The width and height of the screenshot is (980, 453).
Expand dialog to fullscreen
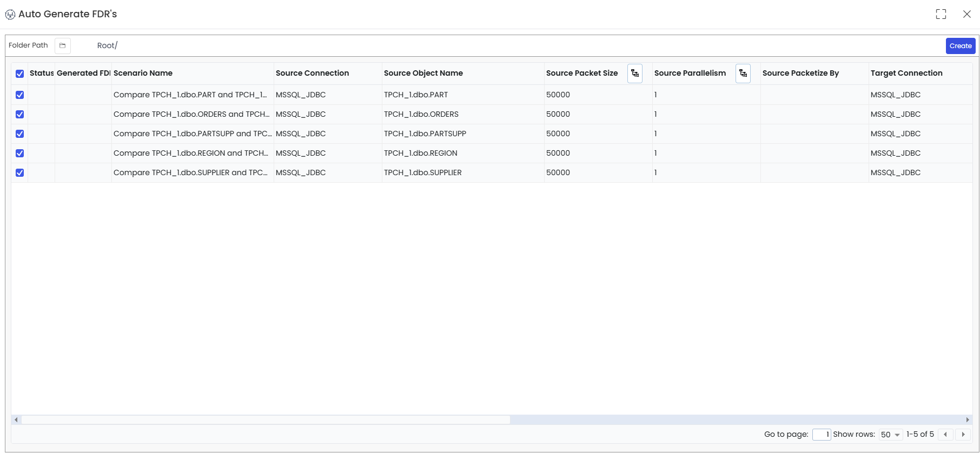(941, 14)
